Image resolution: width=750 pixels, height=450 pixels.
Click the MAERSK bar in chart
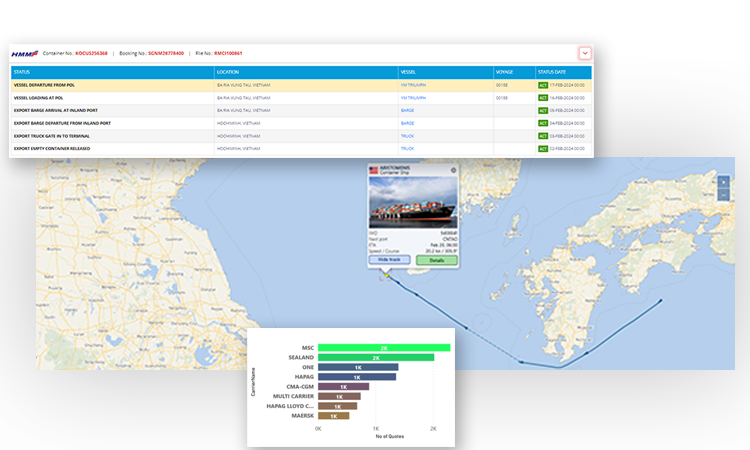(x=333, y=416)
